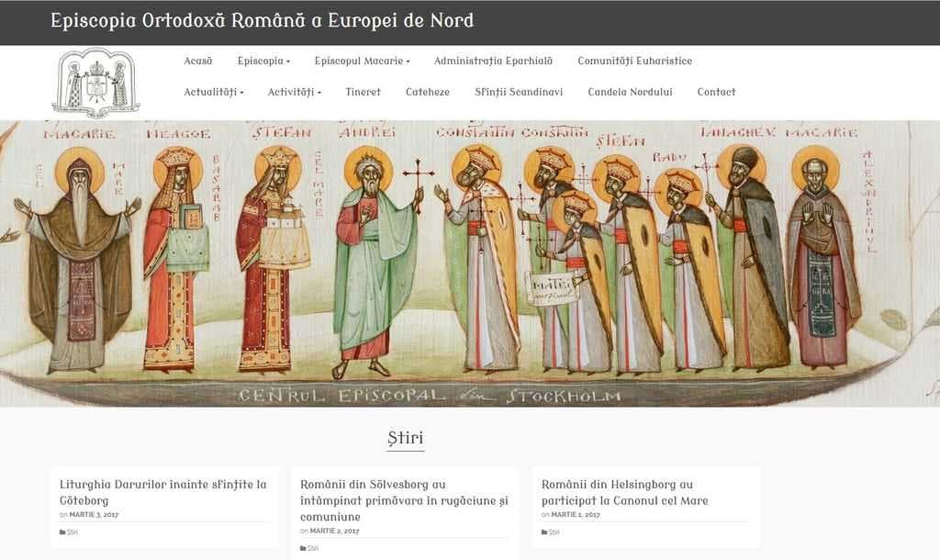
Task: Open article Liturghia Darurilor înainte sfințite la Göteborg
Action: pyautogui.click(x=163, y=492)
